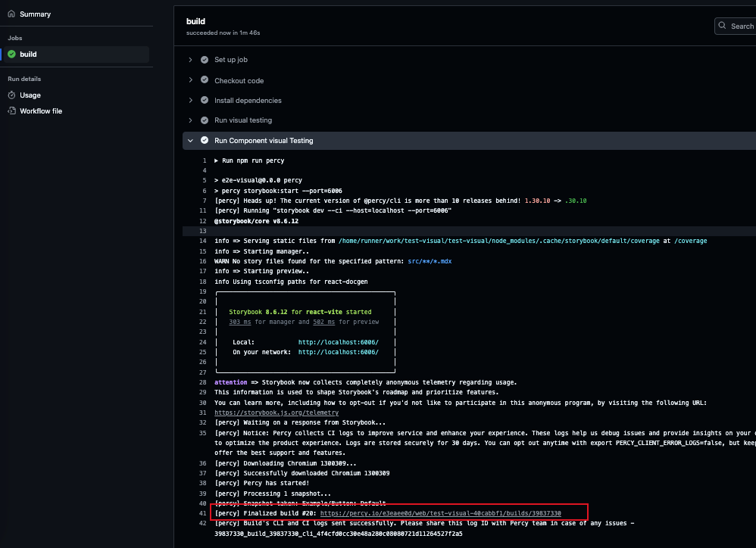Open the Percy finalized build URL
Image resolution: width=756 pixels, height=548 pixels.
[x=440, y=513]
